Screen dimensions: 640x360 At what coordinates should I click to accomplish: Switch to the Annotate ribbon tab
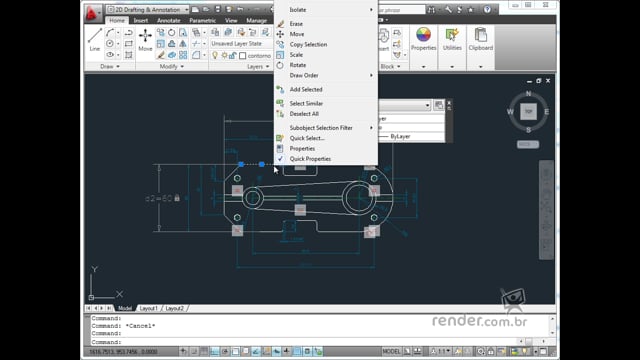pyautogui.click(x=169, y=20)
